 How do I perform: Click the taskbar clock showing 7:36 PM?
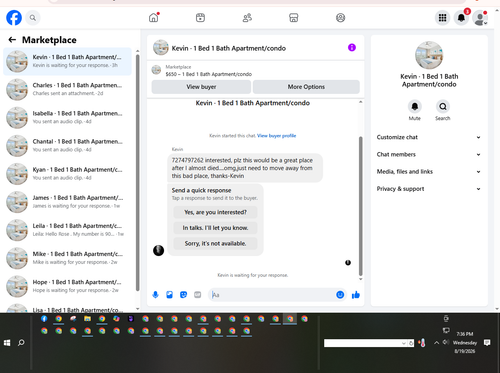point(465,342)
